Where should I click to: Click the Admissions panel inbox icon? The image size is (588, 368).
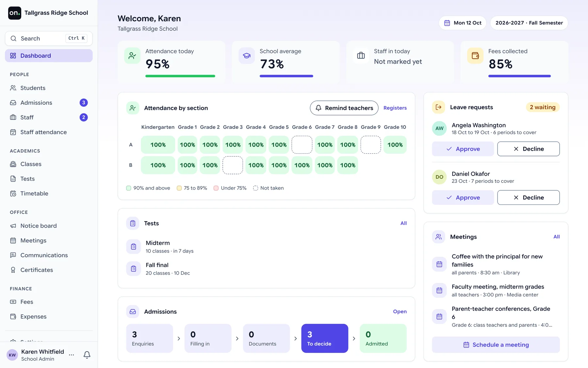[133, 312]
